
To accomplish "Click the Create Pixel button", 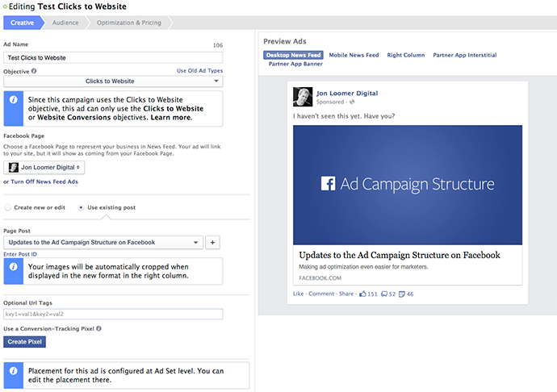I will coord(24,342).
